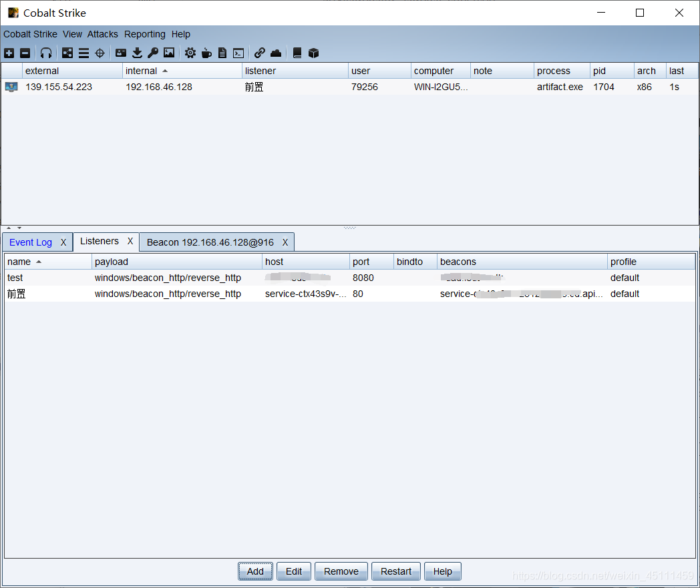Click the service-ctx43s9v host cell
The width and height of the screenshot is (700, 588).
coord(306,294)
